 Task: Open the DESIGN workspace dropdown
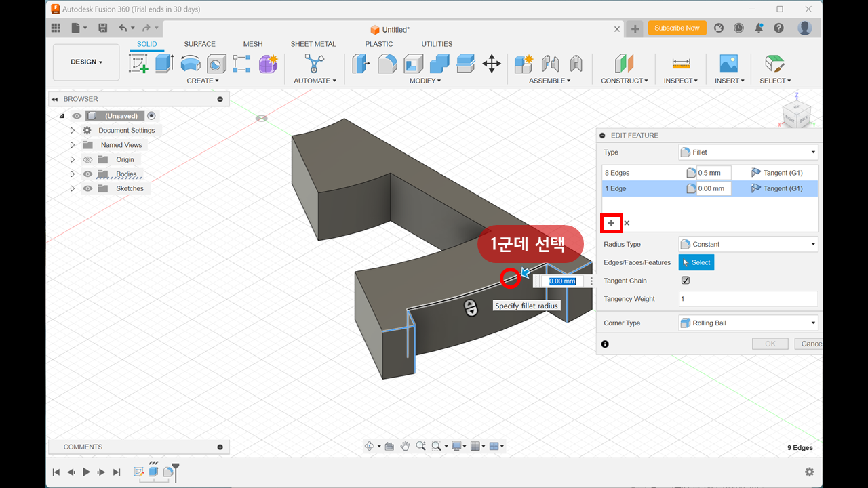[x=86, y=62]
